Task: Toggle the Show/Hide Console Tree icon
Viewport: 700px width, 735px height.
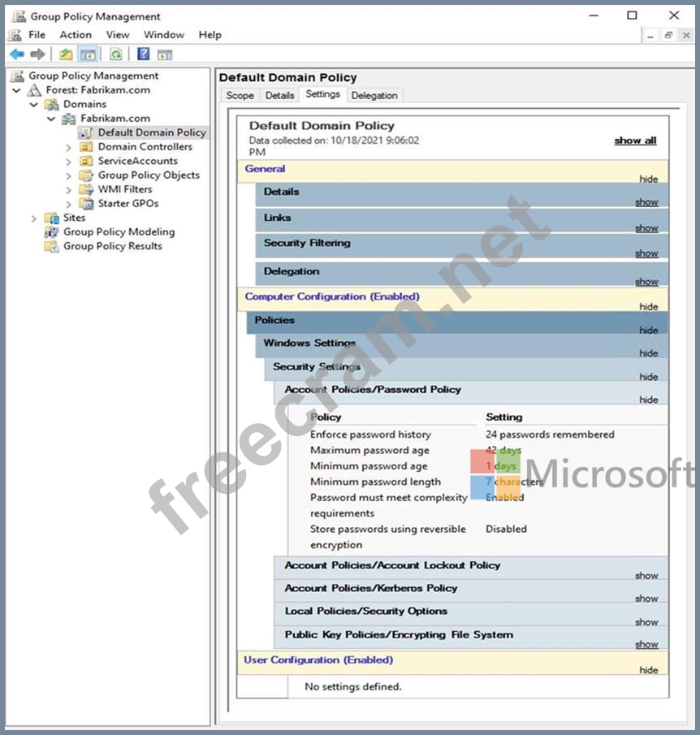Action: (88, 54)
